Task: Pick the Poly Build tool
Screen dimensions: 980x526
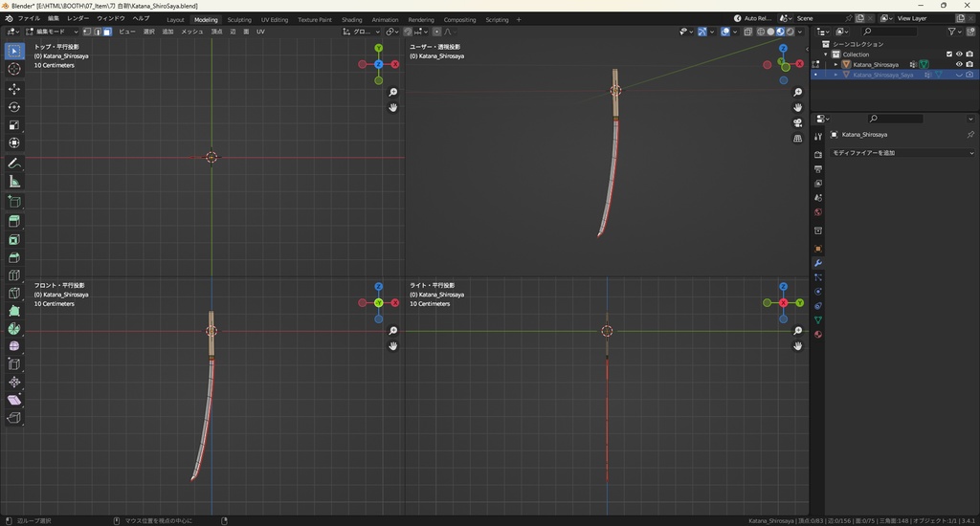Action: (14, 311)
